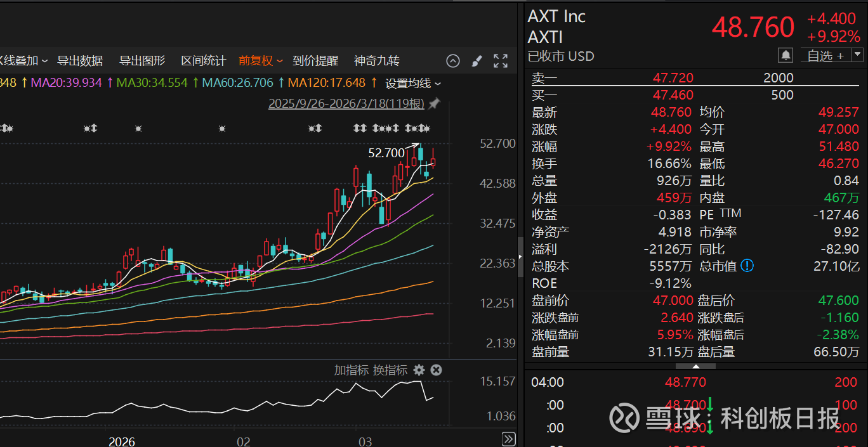Open the 总市值 info icon
This screenshot has height=447, width=868.
click(747, 266)
